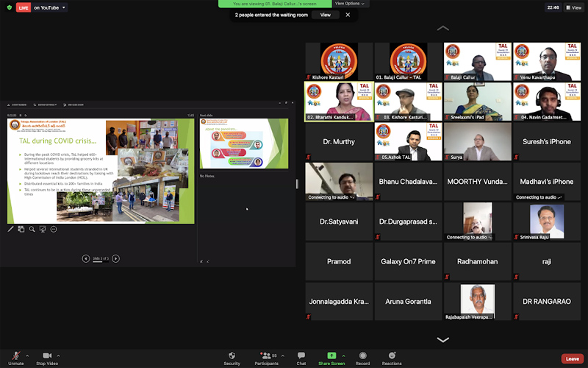Click the 'Bhanu Chadalava...' participant name
The height and width of the screenshot is (368, 588).
[x=408, y=182]
